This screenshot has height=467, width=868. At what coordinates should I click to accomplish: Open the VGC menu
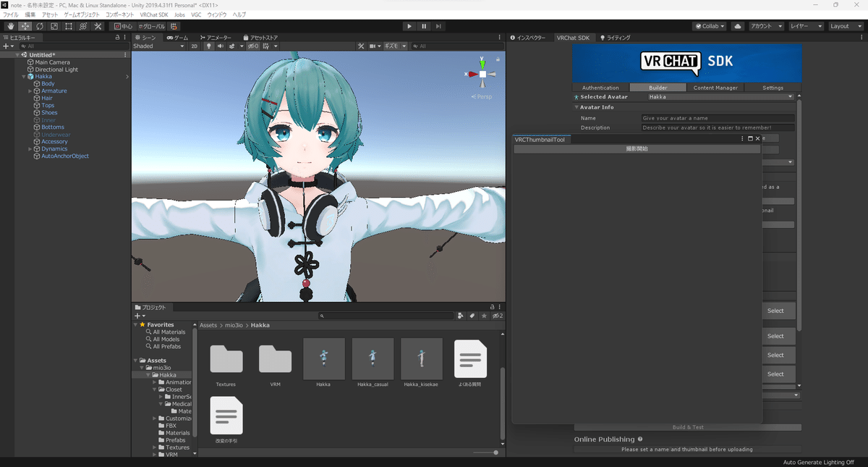(x=196, y=14)
